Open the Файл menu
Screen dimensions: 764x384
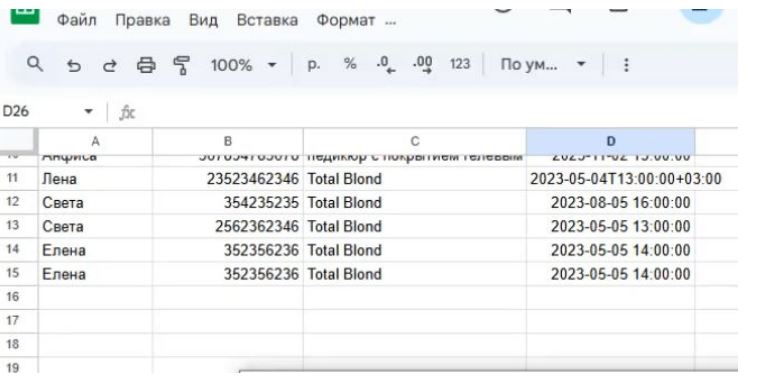76,20
